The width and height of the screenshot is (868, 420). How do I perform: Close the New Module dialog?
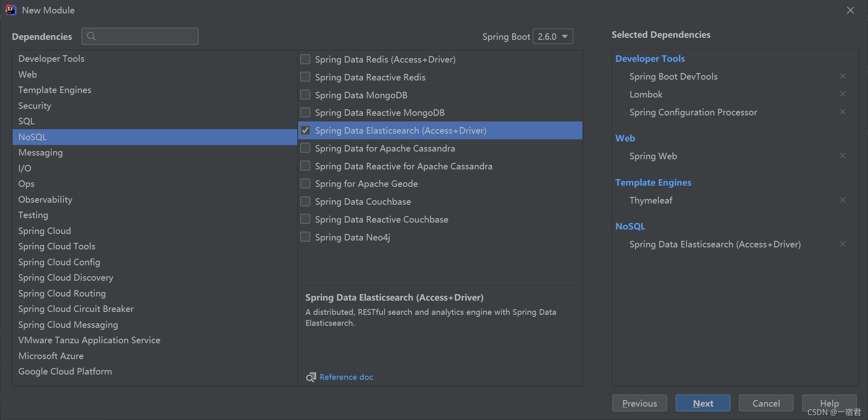pyautogui.click(x=851, y=10)
